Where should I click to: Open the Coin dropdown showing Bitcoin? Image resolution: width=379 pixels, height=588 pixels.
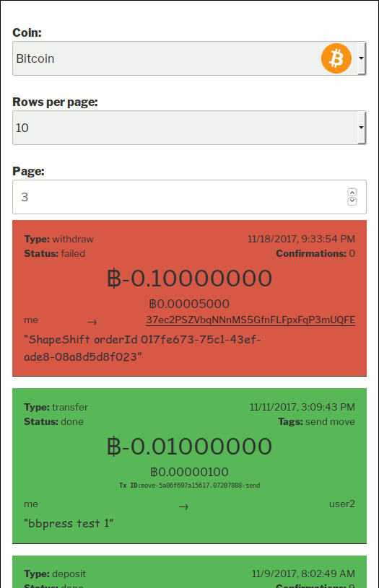[x=189, y=58]
